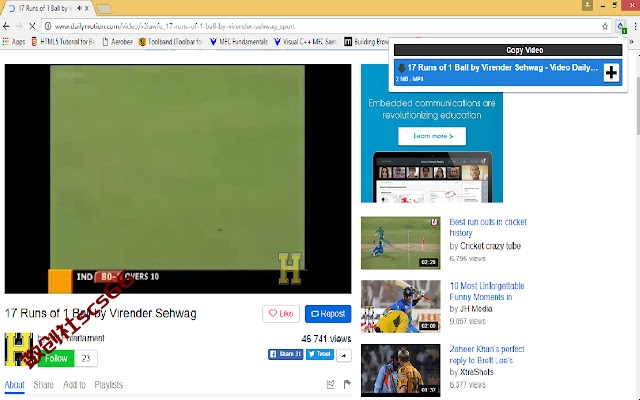Open the Aerobee bookmark
This screenshot has width=640, height=400.
click(x=118, y=42)
